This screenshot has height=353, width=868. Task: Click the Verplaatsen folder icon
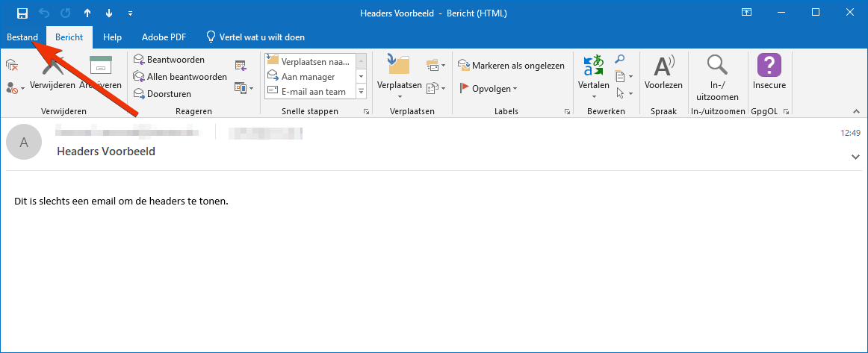pos(399,66)
